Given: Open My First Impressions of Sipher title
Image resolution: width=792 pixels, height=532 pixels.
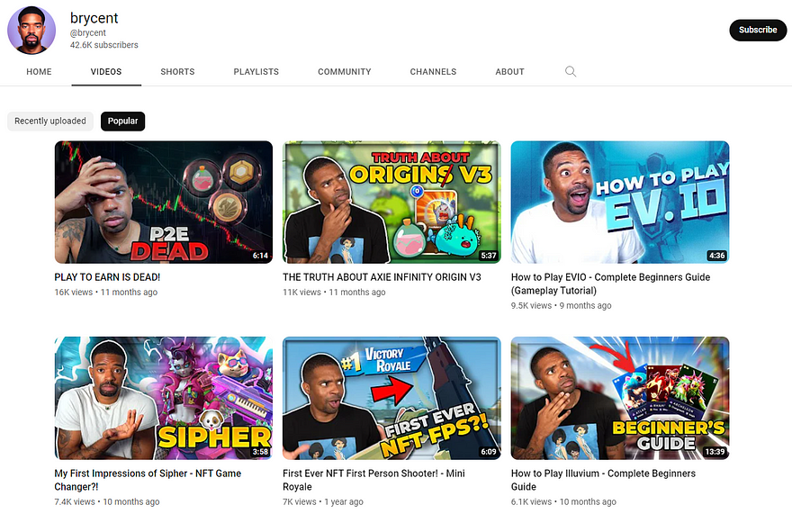Looking at the screenshot, I should point(148,480).
